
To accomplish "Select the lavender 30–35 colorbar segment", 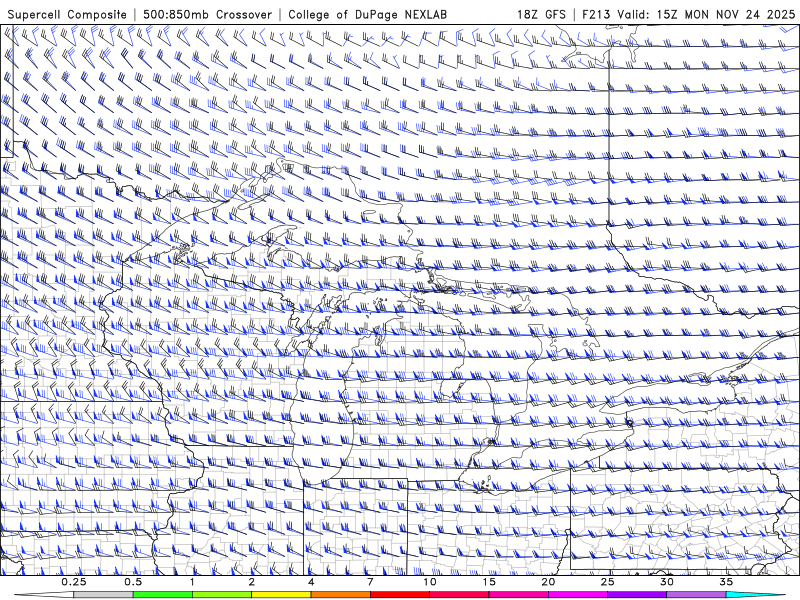I will 696,595.
